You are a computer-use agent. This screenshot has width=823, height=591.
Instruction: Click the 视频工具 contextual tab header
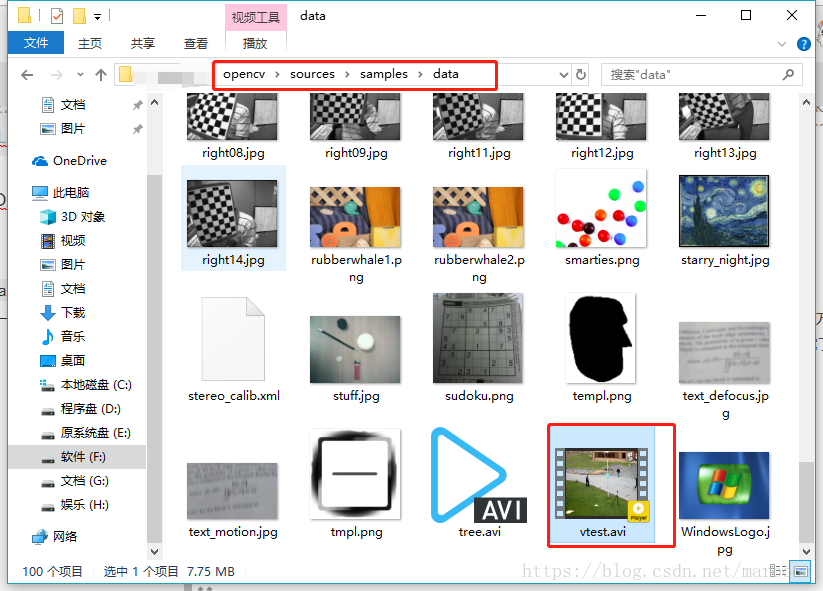coord(256,17)
